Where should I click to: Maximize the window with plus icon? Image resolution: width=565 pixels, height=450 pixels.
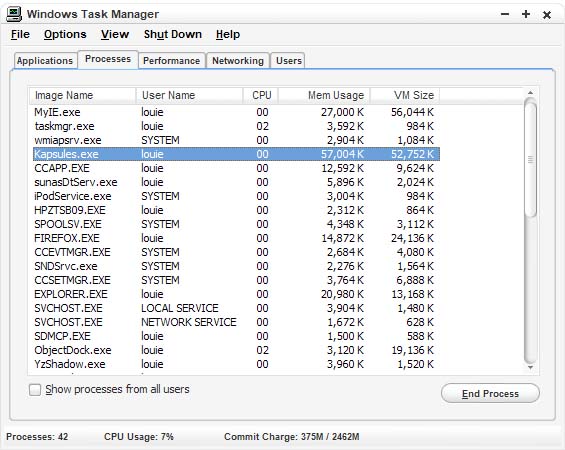(x=526, y=14)
